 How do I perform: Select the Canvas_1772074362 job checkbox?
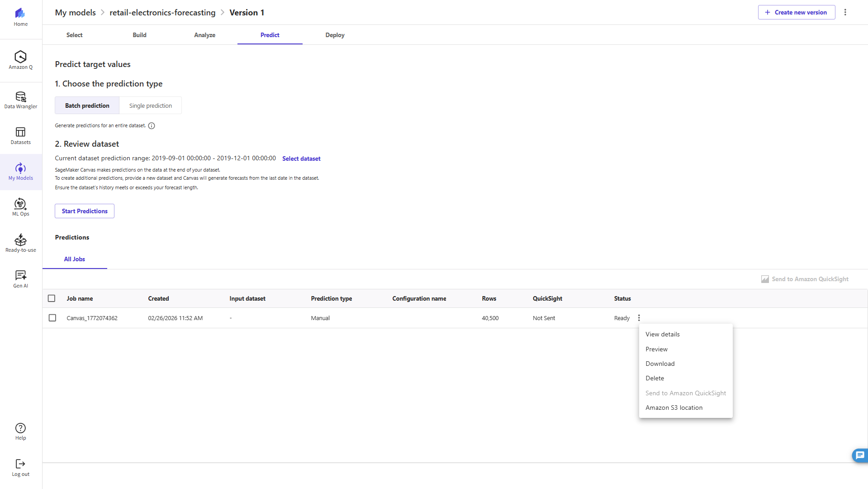[x=52, y=318]
